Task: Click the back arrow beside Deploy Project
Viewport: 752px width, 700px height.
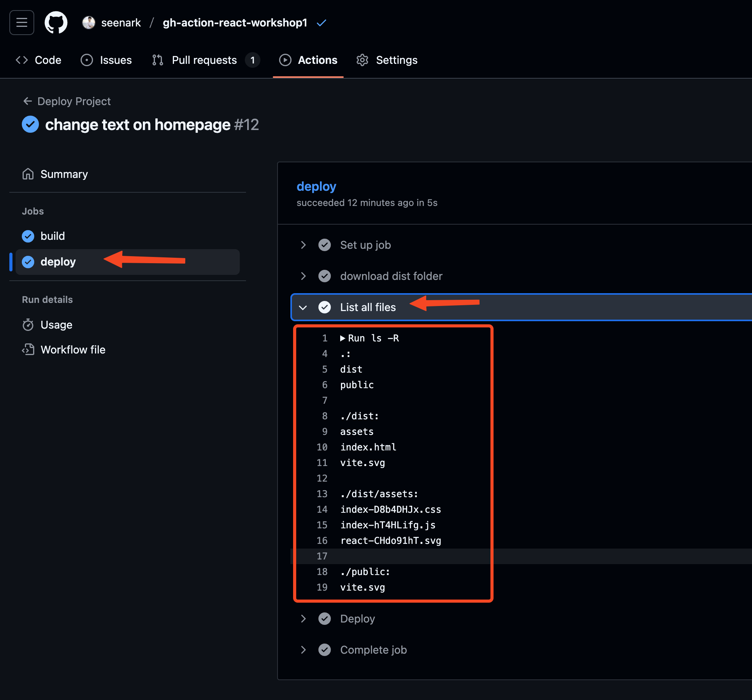Action: tap(27, 101)
